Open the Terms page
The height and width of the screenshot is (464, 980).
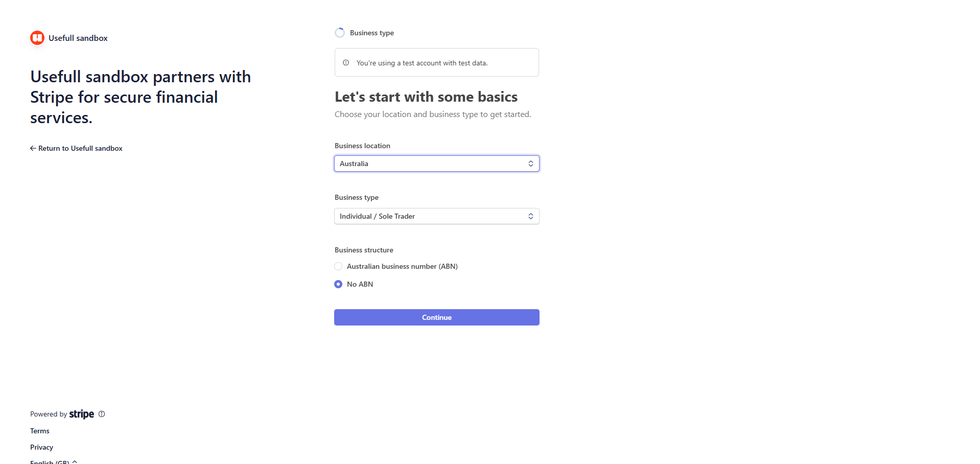pos(39,431)
